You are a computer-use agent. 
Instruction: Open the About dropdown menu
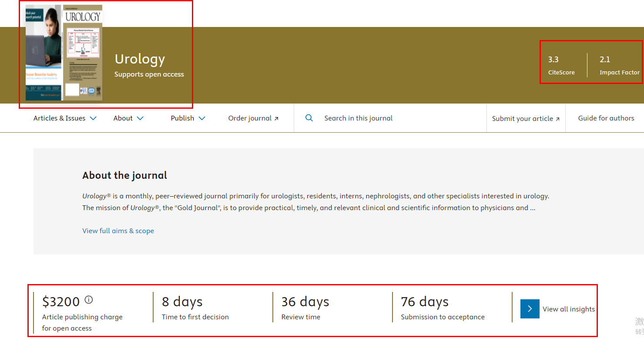(128, 118)
